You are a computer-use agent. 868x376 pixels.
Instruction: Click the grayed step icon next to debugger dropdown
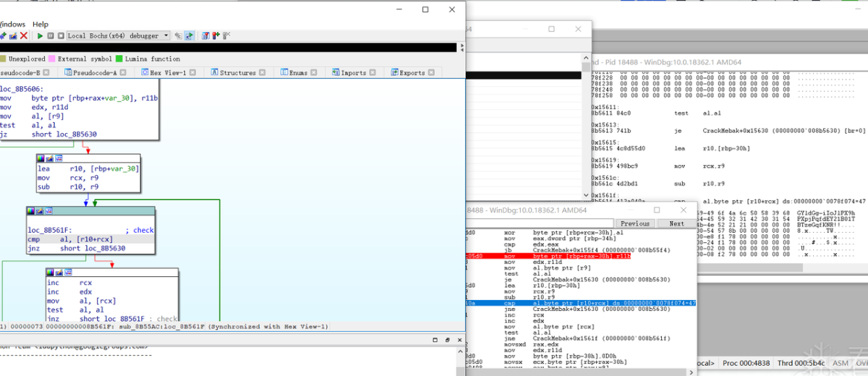pyautogui.click(x=178, y=35)
